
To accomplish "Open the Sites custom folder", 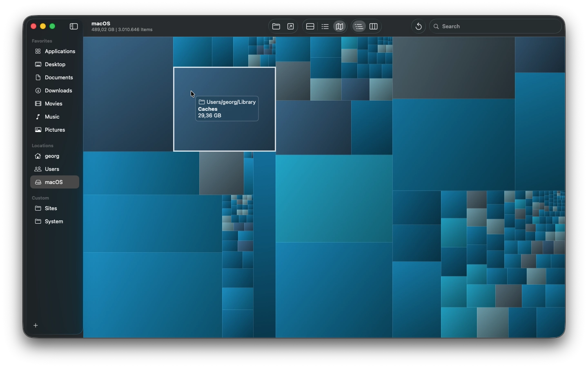I will (x=55, y=209).
